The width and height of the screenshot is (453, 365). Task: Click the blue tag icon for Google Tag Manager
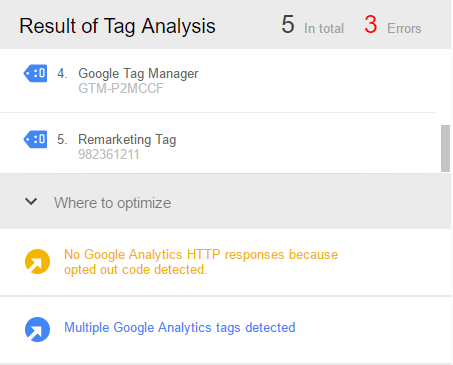(35, 73)
